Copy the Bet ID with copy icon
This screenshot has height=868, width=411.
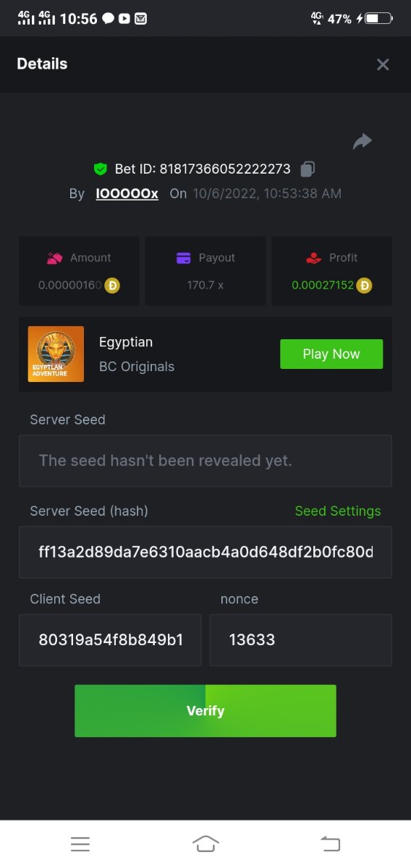coord(308,169)
